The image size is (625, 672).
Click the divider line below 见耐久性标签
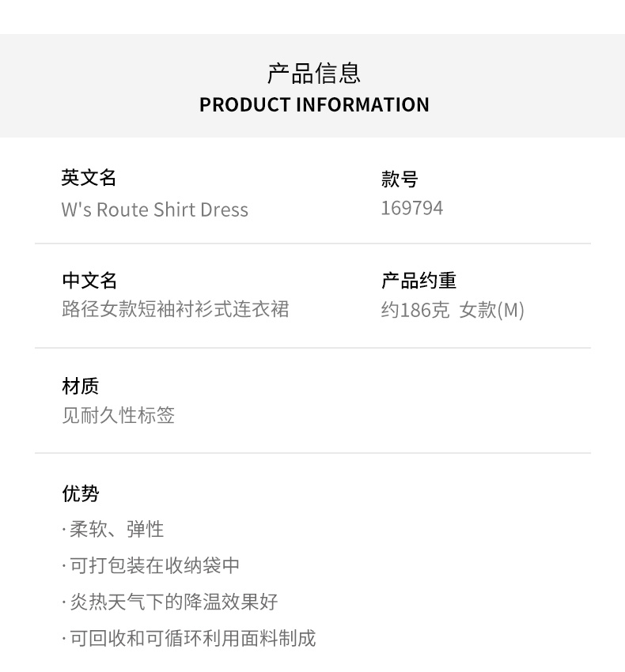[312, 453]
